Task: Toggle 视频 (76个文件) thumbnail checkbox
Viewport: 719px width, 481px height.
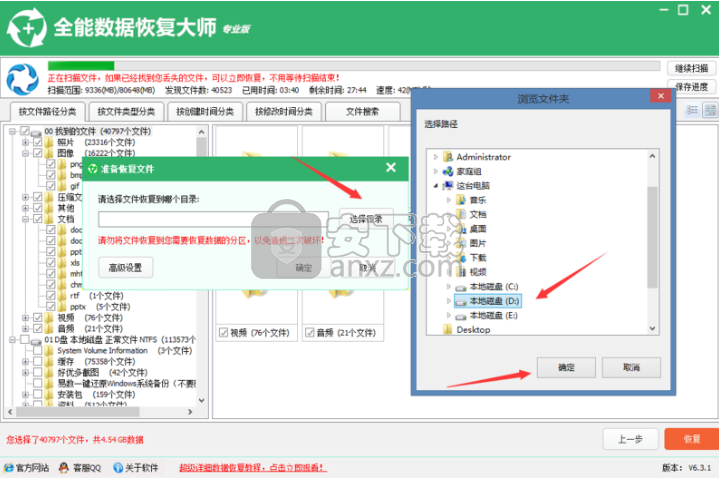Action: tap(223, 333)
